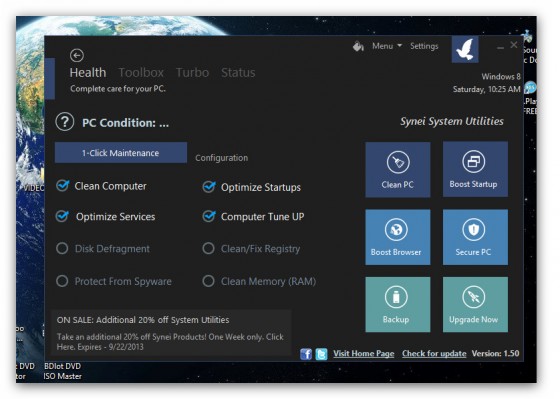This screenshot has width=560, height=399.
Task: Close the Synei System Utilities window
Action: click(514, 45)
